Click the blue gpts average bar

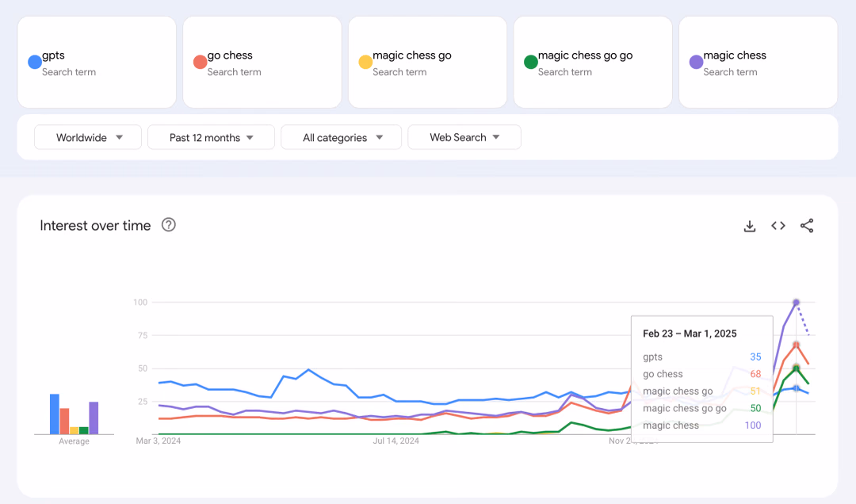55,414
